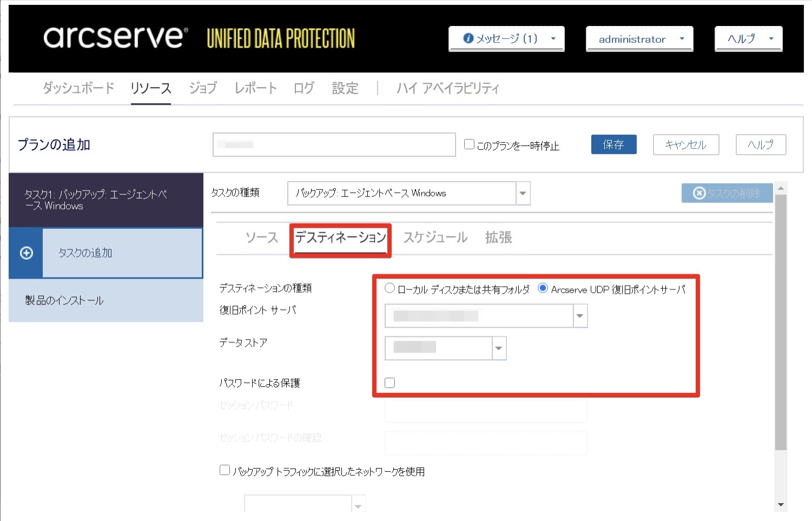Click the X icon on タスクの削除
812x521 pixels.
tap(699, 193)
